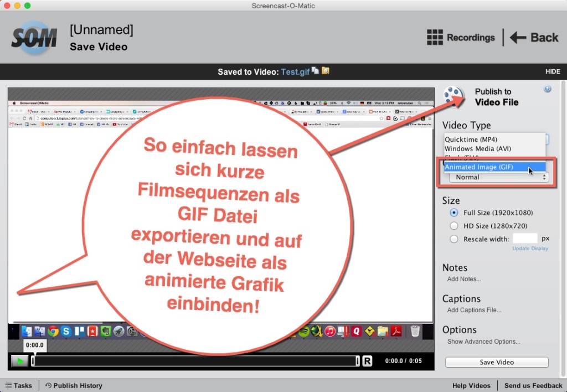Hide the saved-video notification bar
The height and width of the screenshot is (392, 567).
tap(553, 71)
